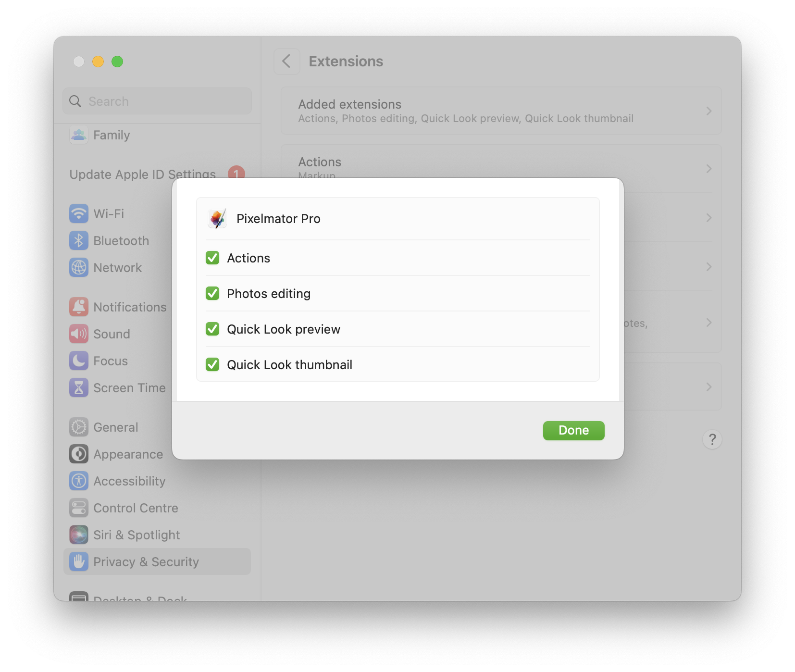Toggle the Quick Look thumbnail checkbox
The height and width of the screenshot is (672, 795).
[x=212, y=365]
